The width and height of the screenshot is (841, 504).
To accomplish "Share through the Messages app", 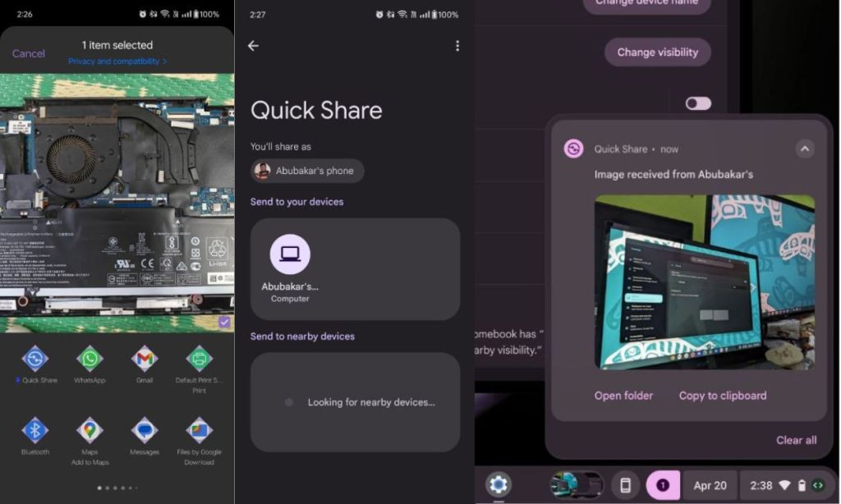I will coord(145,430).
